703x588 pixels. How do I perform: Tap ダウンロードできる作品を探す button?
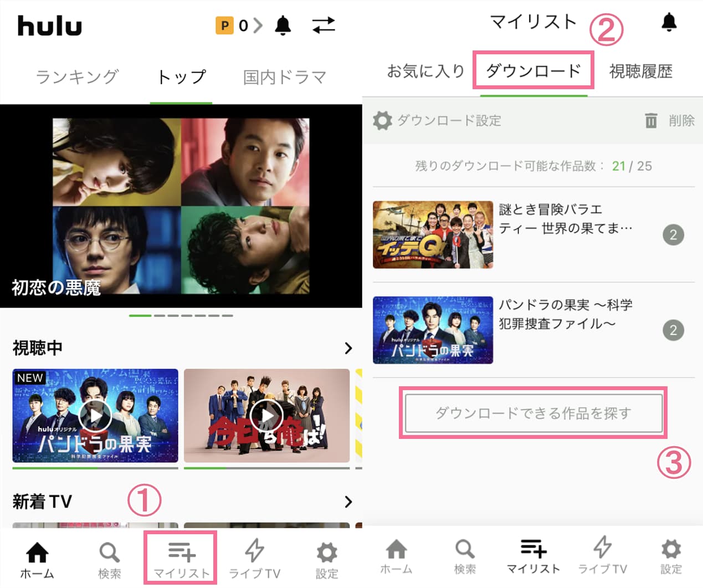point(533,413)
